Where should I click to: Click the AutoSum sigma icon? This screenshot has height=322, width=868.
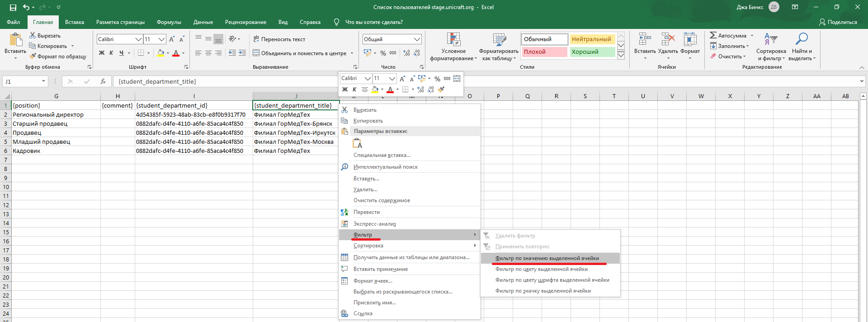point(713,35)
